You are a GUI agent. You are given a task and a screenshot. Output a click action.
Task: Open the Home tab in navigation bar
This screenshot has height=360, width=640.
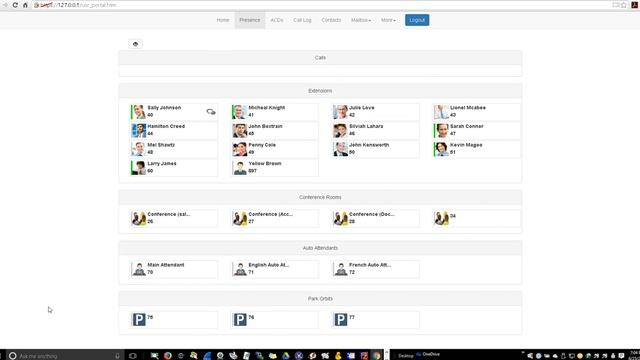[x=223, y=20]
